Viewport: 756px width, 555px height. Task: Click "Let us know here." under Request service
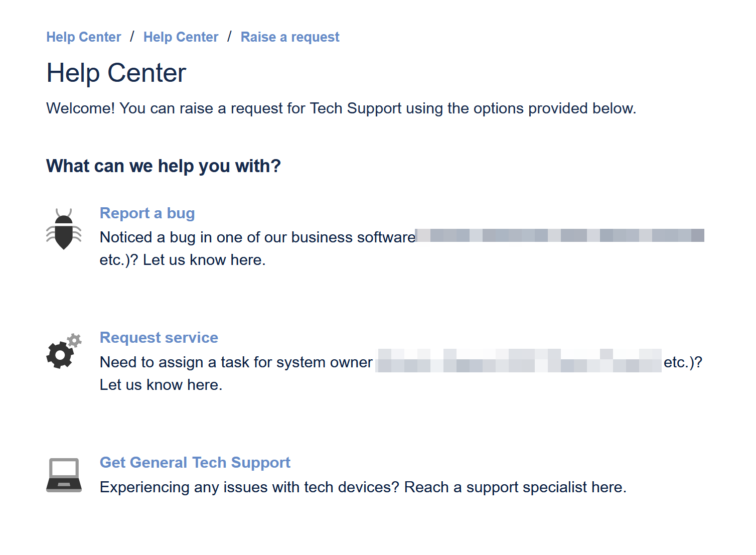click(161, 385)
